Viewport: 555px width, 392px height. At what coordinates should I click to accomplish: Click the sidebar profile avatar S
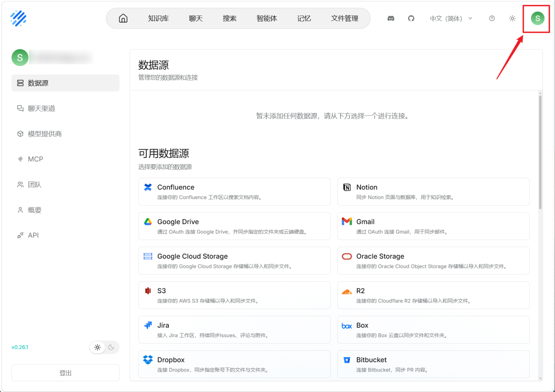pyautogui.click(x=20, y=58)
